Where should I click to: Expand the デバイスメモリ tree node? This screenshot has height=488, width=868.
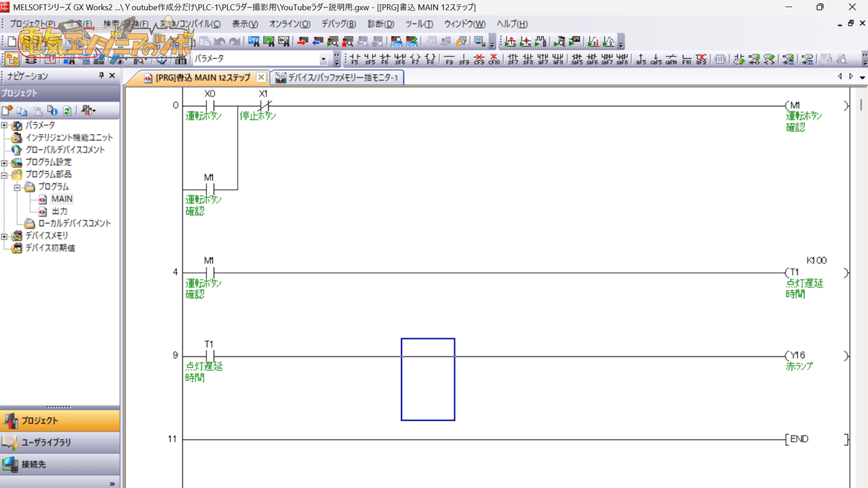pos(5,236)
